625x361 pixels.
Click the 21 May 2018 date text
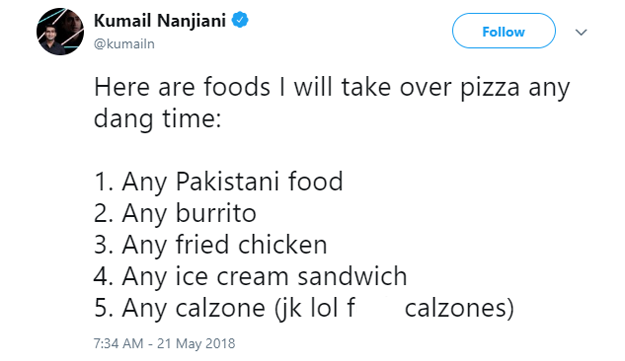coord(196,343)
